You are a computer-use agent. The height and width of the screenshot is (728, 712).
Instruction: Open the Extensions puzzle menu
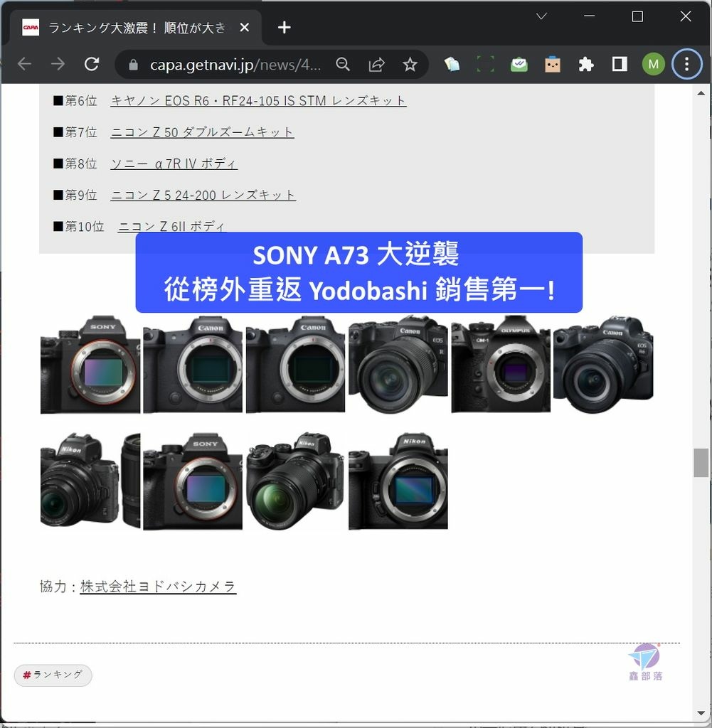pyautogui.click(x=586, y=64)
